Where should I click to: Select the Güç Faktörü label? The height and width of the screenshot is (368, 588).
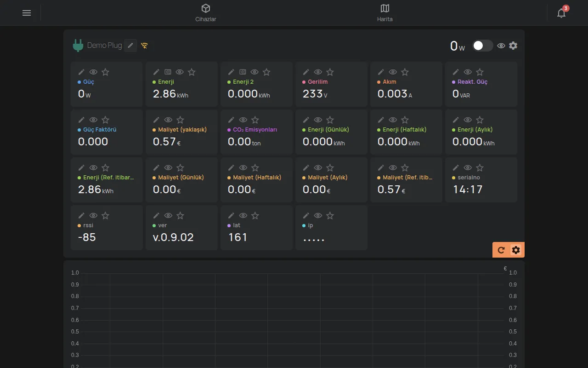(100, 130)
